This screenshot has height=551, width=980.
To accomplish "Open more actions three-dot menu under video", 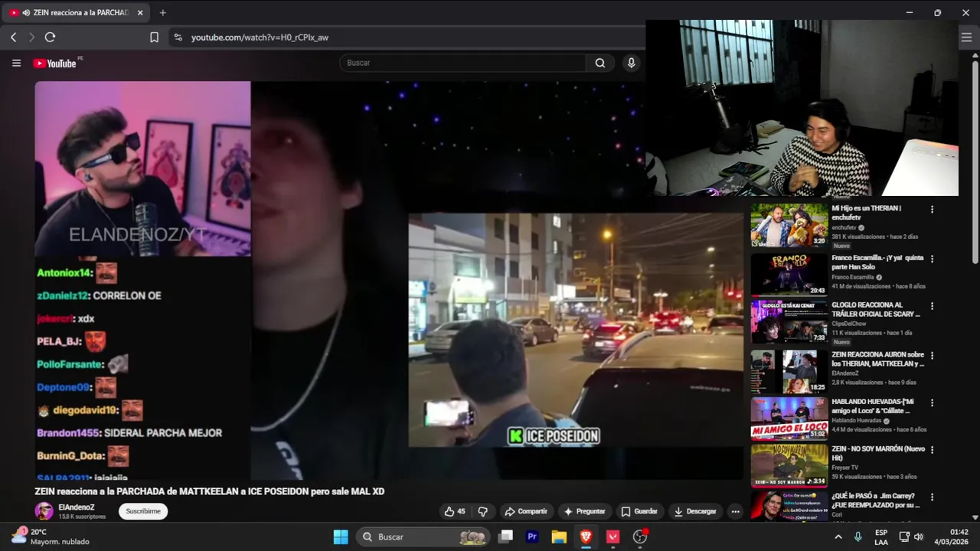I will pyautogui.click(x=735, y=511).
